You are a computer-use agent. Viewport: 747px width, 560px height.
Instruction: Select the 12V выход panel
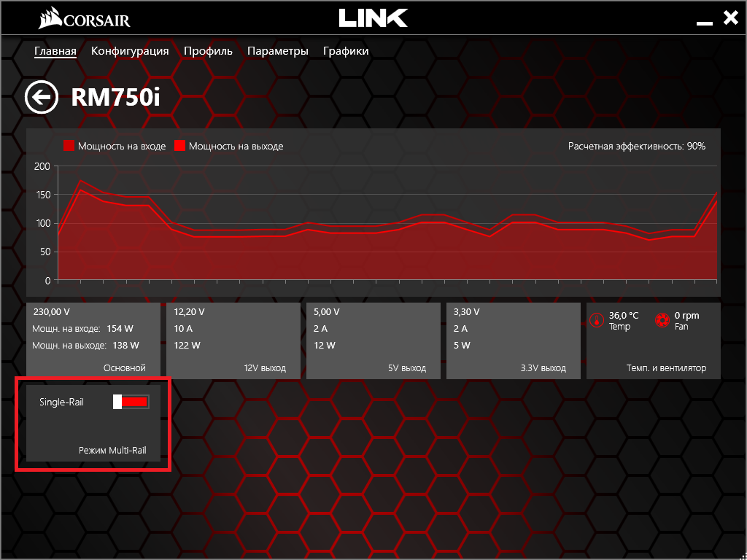click(x=233, y=341)
